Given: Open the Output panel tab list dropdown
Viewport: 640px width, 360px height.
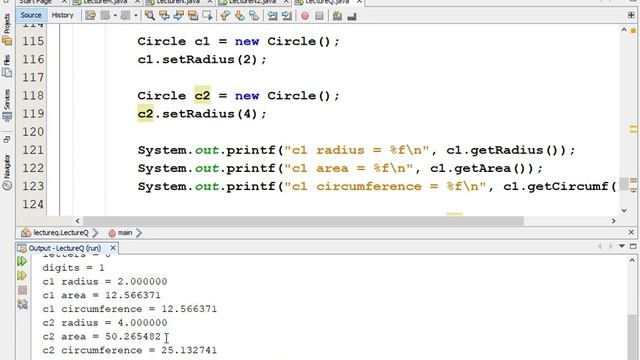Looking at the screenshot, I should 622,246.
